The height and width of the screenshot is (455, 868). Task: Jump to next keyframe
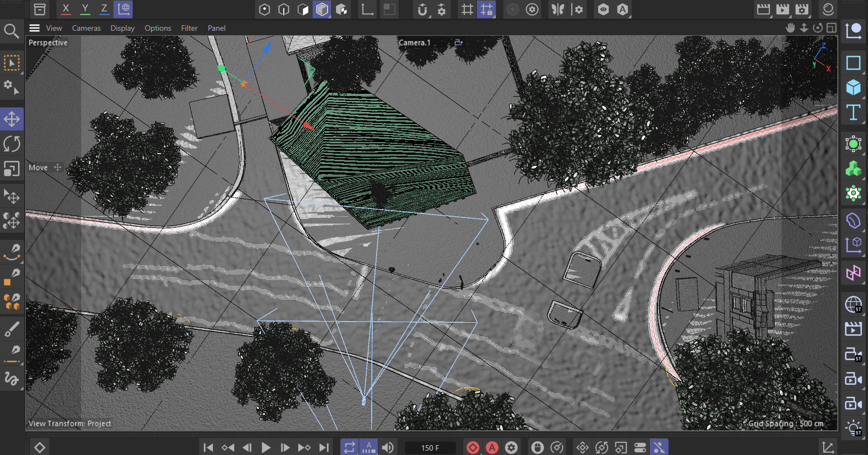[304, 447]
